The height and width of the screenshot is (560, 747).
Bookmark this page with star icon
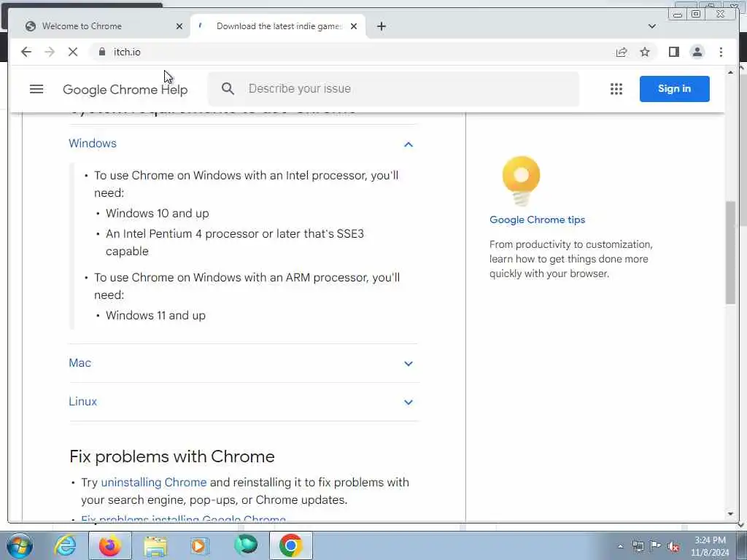645,52
